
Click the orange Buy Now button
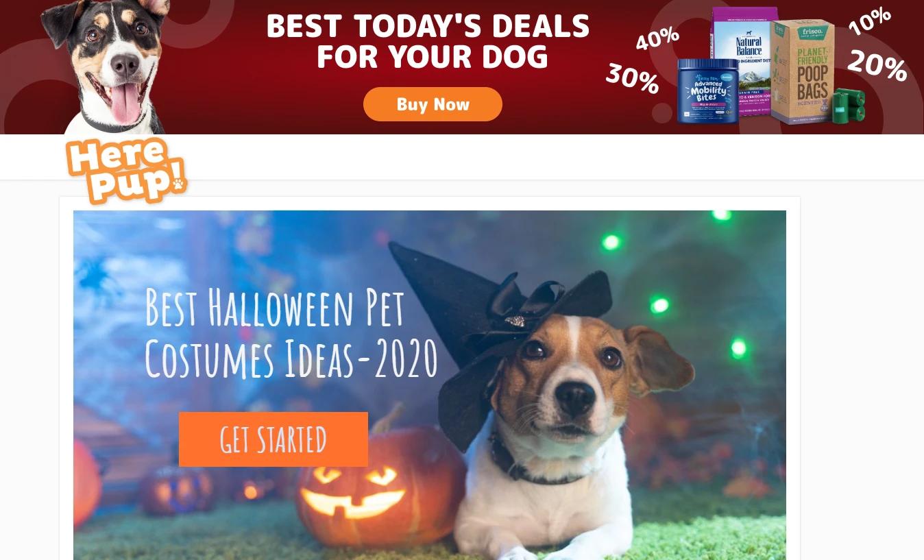click(433, 104)
